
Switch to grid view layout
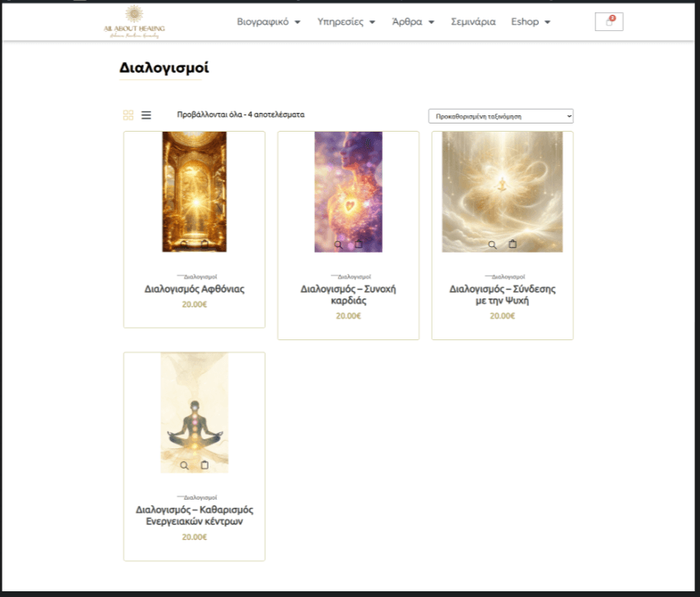point(128,115)
